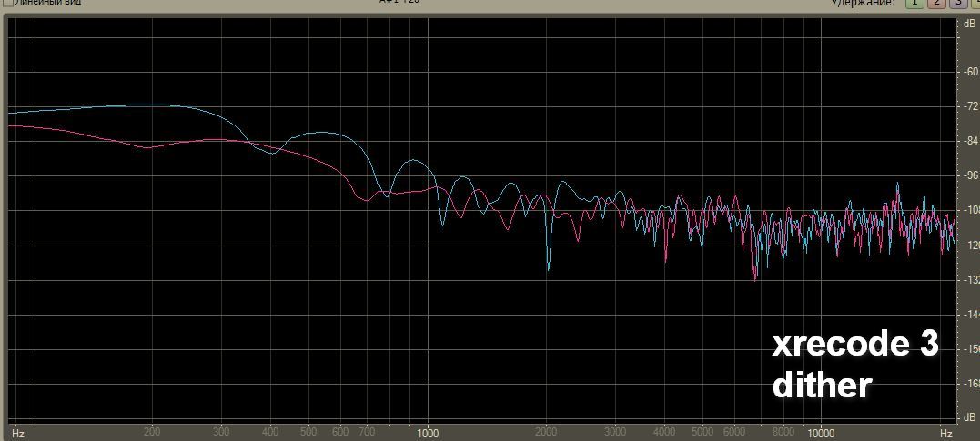980x441 pixels.
Task: Click the -84 dB scale label
Action: (x=973, y=142)
